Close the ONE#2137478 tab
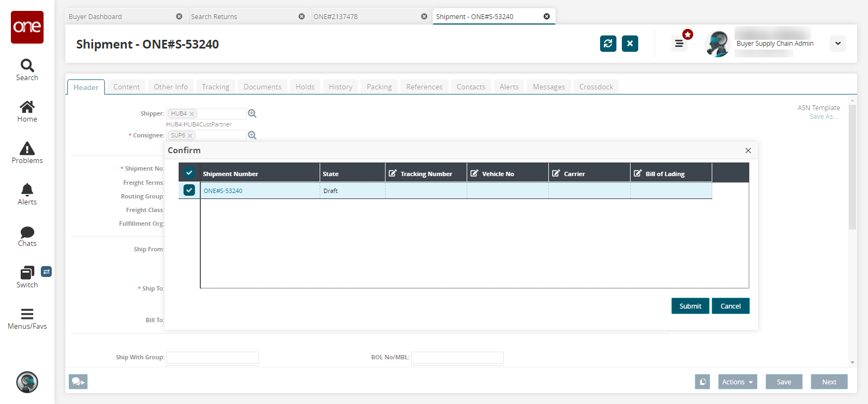The height and width of the screenshot is (404, 868). pyautogui.click(x=424, y=16)
